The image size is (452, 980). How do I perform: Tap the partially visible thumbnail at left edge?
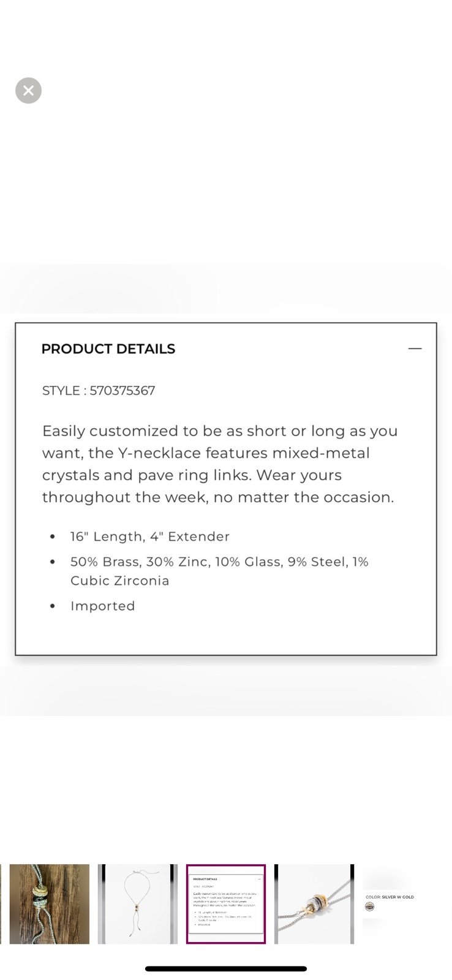coord(1,904)
